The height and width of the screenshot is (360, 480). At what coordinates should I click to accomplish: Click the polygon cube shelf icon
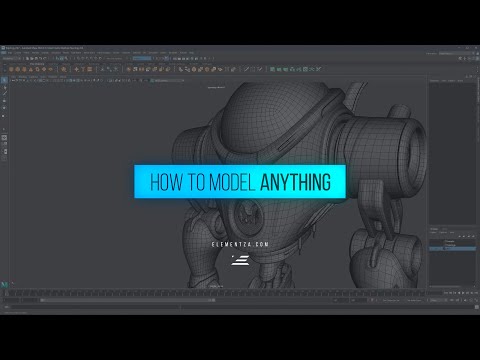(x=18, y=69)
